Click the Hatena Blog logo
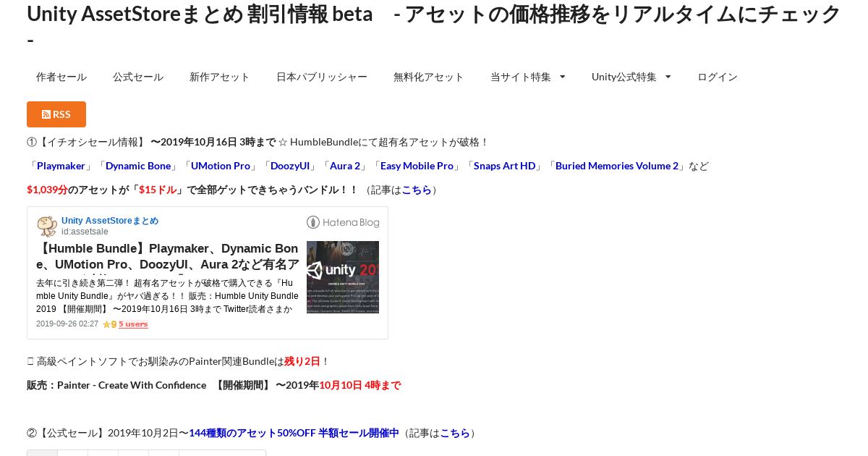Image resolution: width=868 pixels, height=456 pixels. pyautogui.click(x=343, y=222)
